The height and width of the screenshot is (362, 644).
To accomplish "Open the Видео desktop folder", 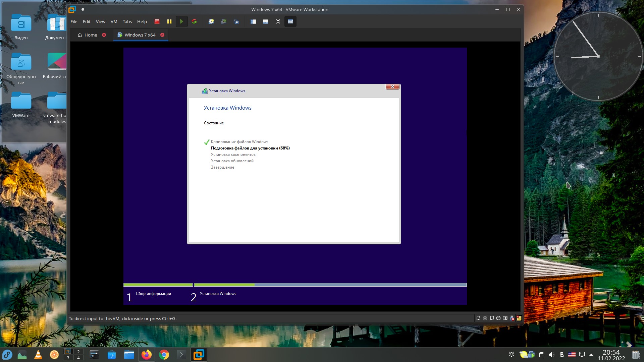I will [x=21, y=27].
